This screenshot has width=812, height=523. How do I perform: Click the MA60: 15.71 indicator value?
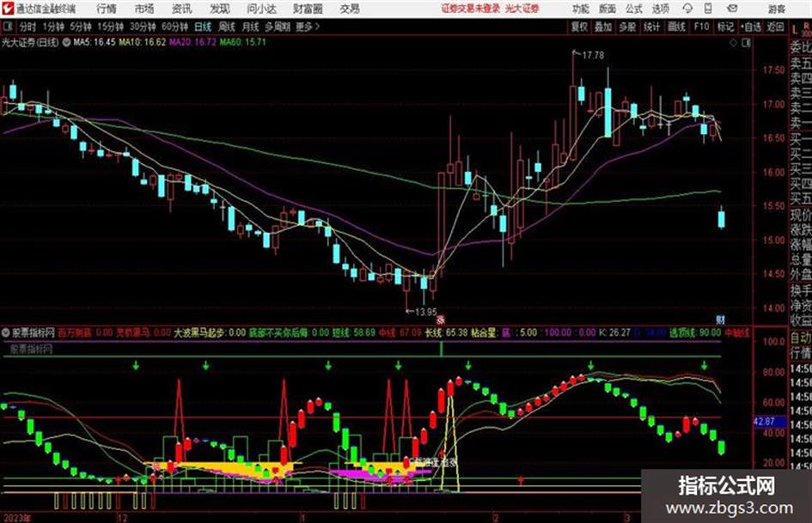(243, 42)
